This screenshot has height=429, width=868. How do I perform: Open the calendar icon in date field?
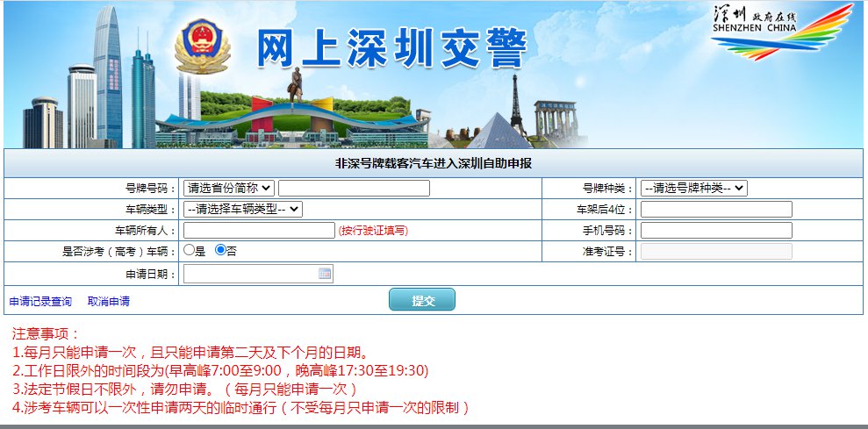click(x=325, y=274)
